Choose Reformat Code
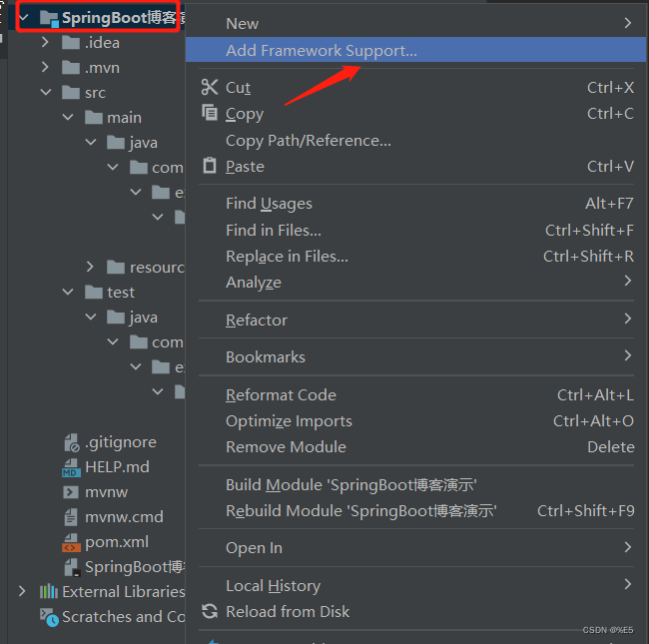Screen dimensions: 649x644 tap(415, 394)
